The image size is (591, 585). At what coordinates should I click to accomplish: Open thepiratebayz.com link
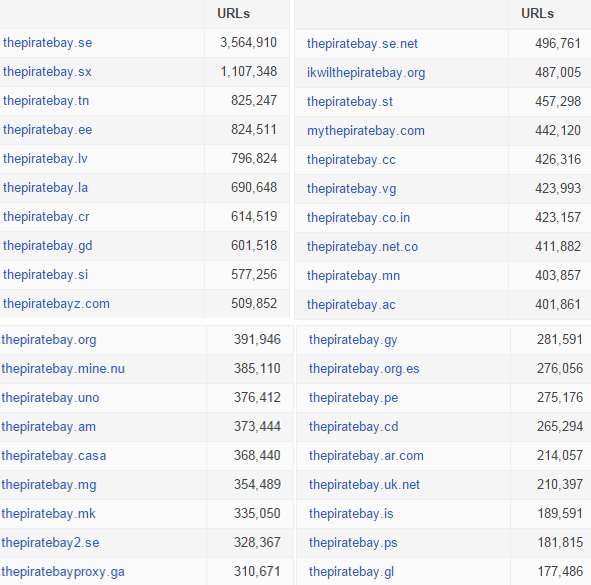[56, 304]
